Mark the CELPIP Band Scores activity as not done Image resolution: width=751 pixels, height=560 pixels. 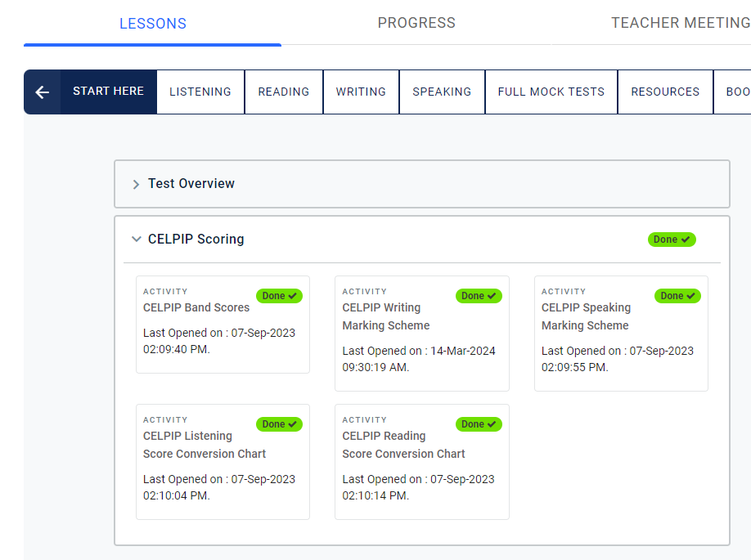pos(279,296)
